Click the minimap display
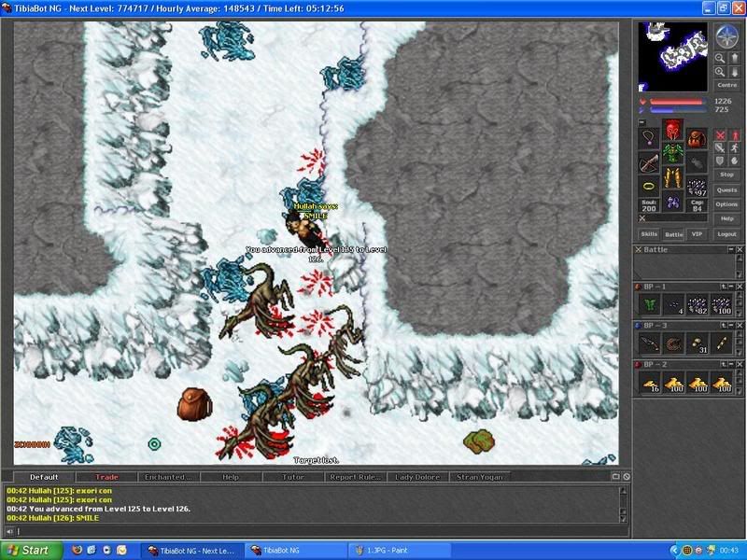Image resolution: width=747 pixels, height=560 pixels. pos(672,57)
